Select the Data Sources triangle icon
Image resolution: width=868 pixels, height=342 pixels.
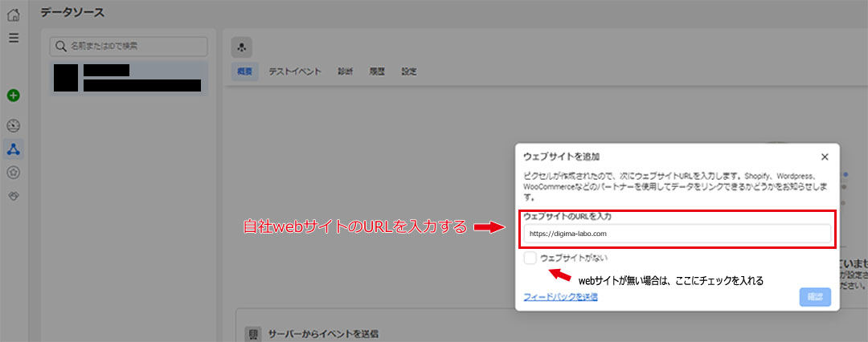(14, 149)
